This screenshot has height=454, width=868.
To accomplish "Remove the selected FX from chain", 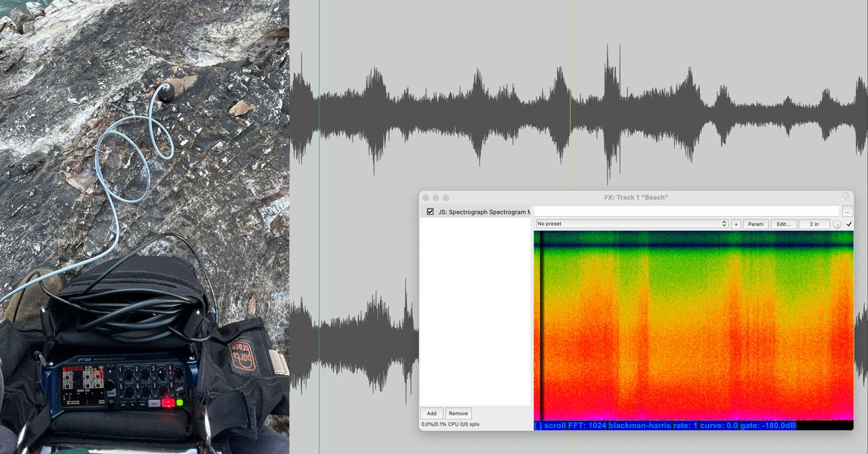I will pyautogui.click(x=458, y=413).
